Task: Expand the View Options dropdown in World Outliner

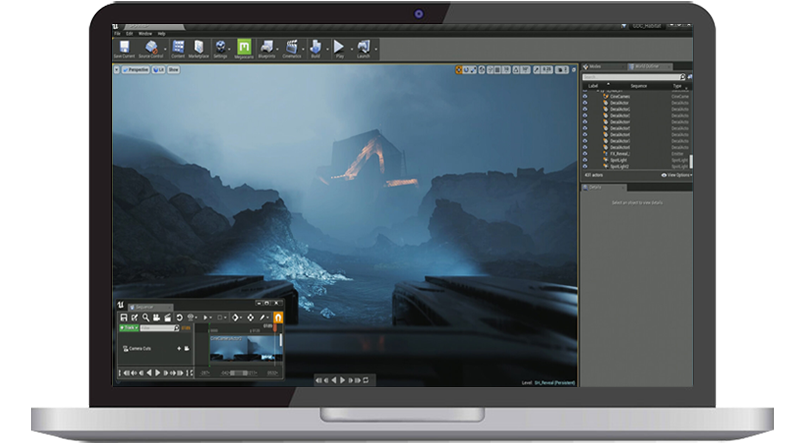Action: (x=677, y=175)
